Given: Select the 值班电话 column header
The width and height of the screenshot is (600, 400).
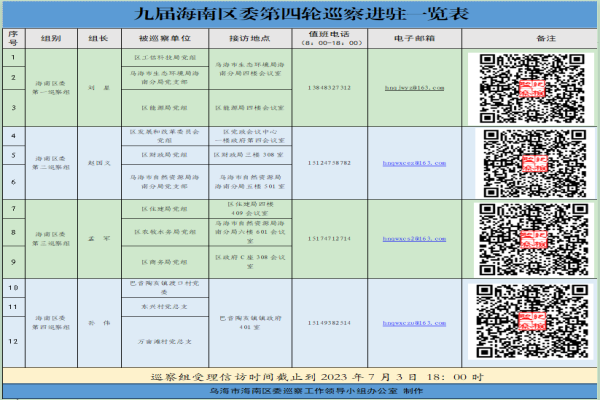Looking at the screenshot, I should pyautogui.click(x=330, y=38).
